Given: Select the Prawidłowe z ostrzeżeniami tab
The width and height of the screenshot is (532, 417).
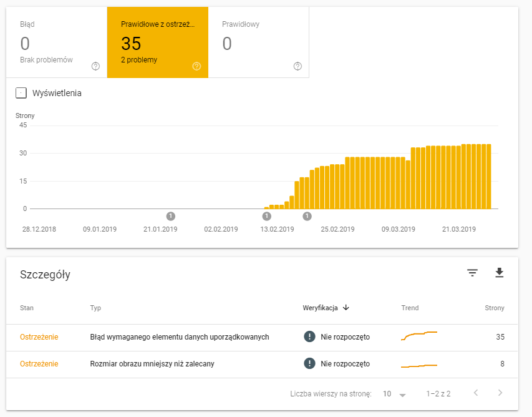Looking at the screenshot, I should [157, 42].
